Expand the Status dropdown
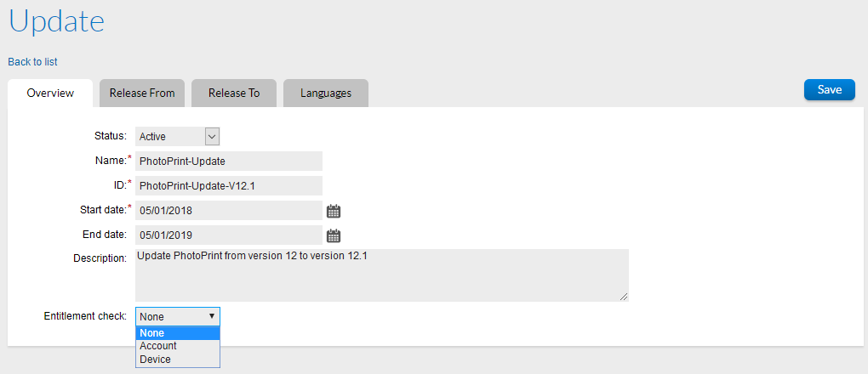Image resolution: width=868 pixels, height=374 pixels. tap(212, 136)
